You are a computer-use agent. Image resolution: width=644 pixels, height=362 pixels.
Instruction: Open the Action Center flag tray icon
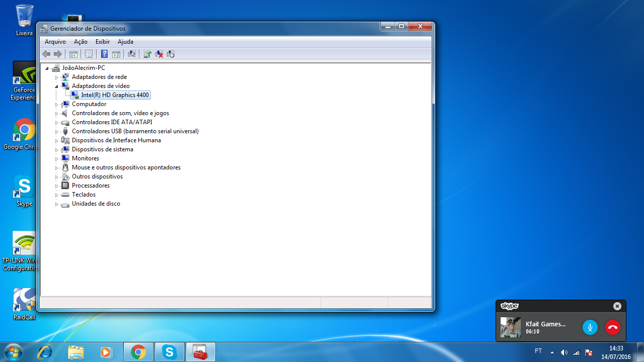click(588, 352)
